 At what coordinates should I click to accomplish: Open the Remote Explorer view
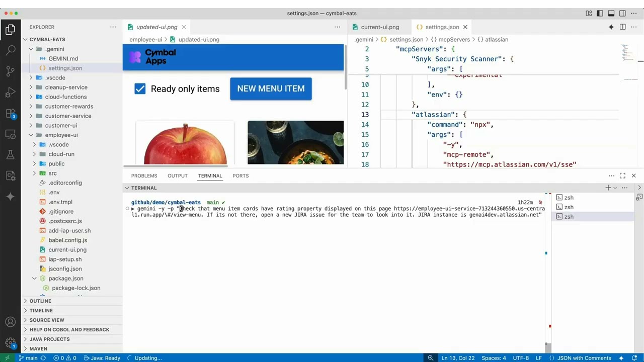[10, 134]
